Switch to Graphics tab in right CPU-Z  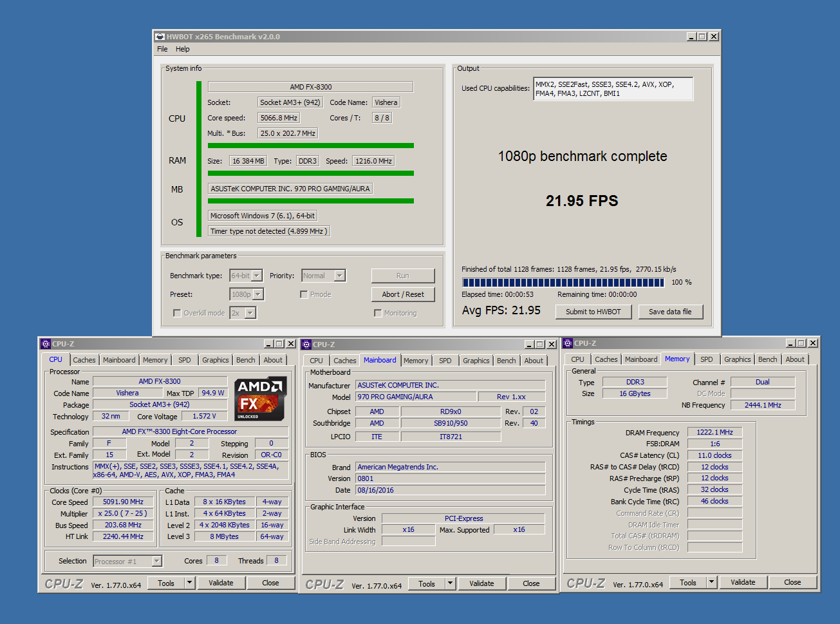(x=738, y=359)
